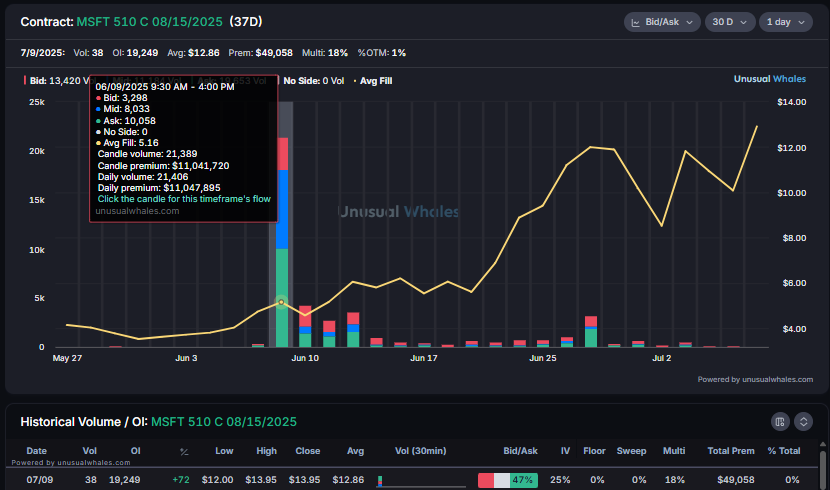Viewport: 830px width, 490px height.
Task: Click the 30min volume mini chart for 07/09
Action: (x=421, y=481)
